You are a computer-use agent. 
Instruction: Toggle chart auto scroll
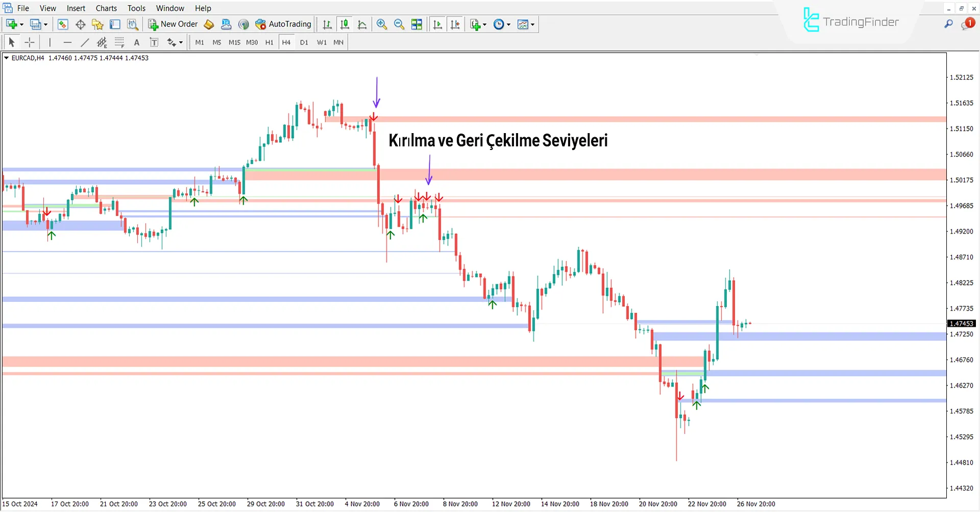click(x=437, y=24)
